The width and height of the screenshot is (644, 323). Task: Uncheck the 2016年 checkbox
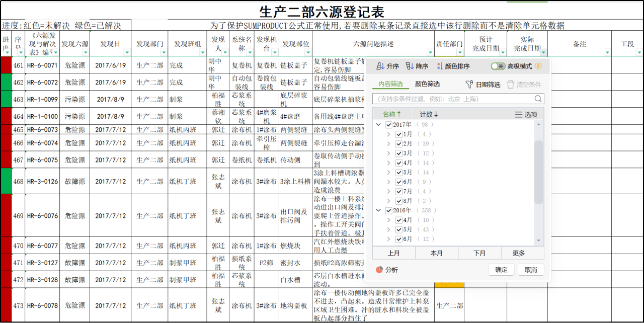point(388,210)
